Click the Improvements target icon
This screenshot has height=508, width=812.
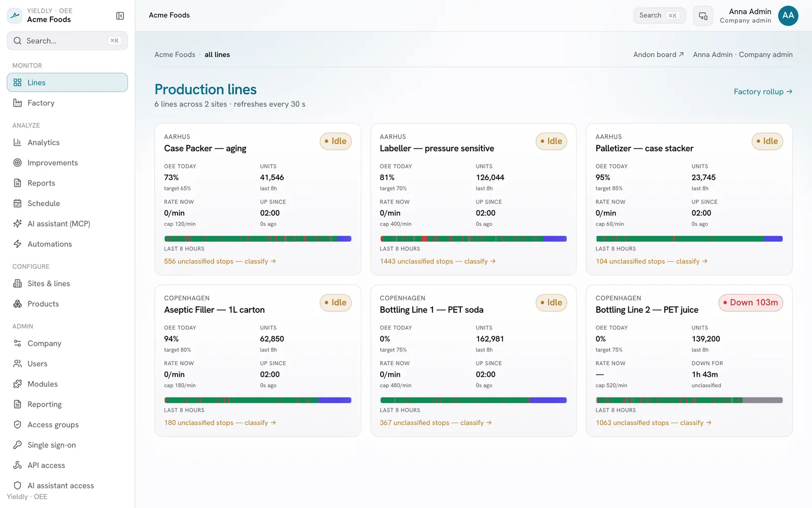[17, 163]
